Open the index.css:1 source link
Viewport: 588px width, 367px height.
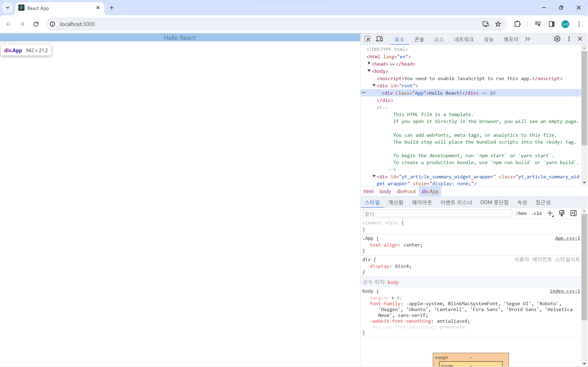pyautogui.click(x=565, y=291)
